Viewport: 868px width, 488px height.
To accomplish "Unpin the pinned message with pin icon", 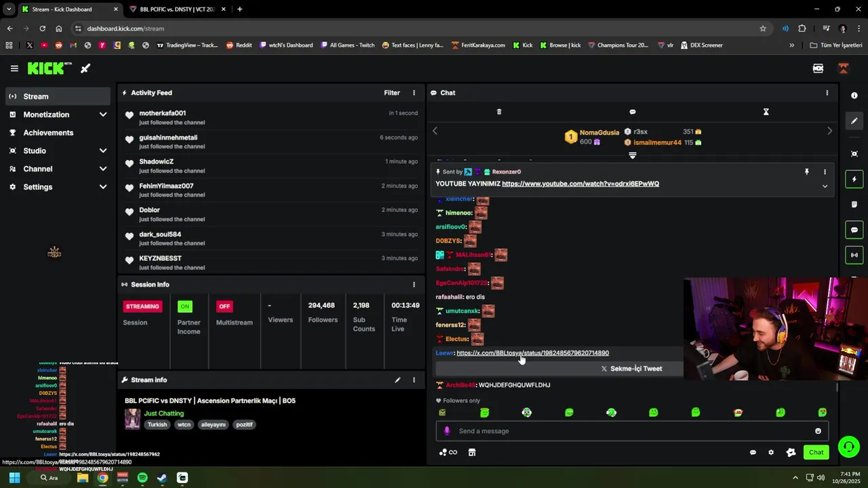I will tap(807, 172).
